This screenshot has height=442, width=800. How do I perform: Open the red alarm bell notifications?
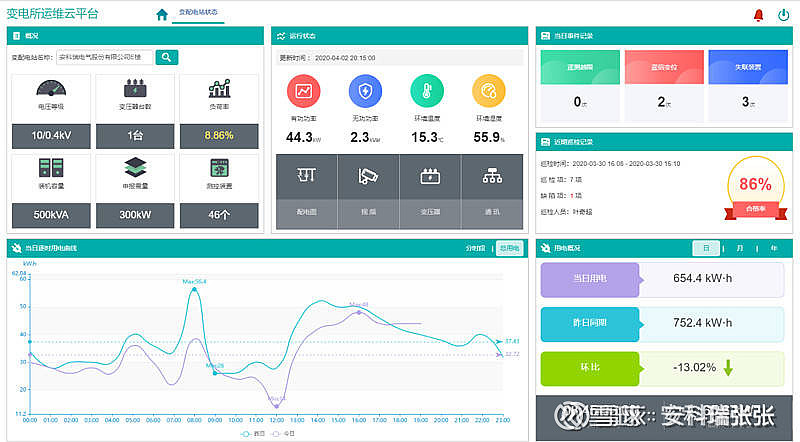[758, 15]
